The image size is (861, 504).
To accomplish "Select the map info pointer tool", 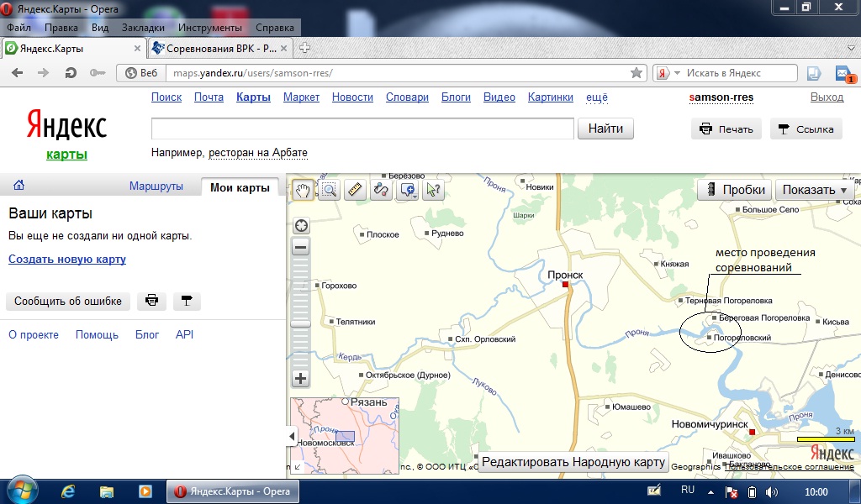I will pyautogui.click(x=433, y=190).
